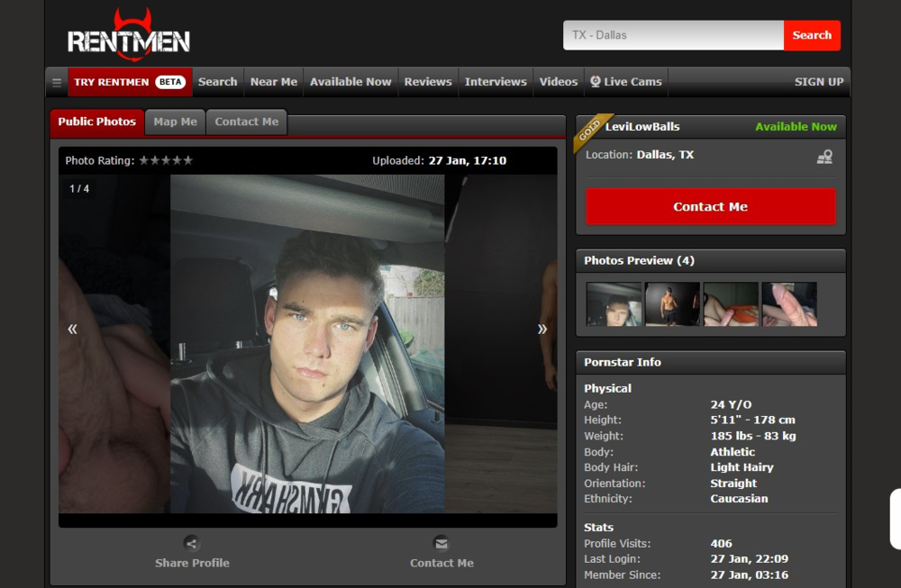Switch to the Map Me tab
This screenshot has width=901, height=588.
pyautogui.click(x=175, y=122)
